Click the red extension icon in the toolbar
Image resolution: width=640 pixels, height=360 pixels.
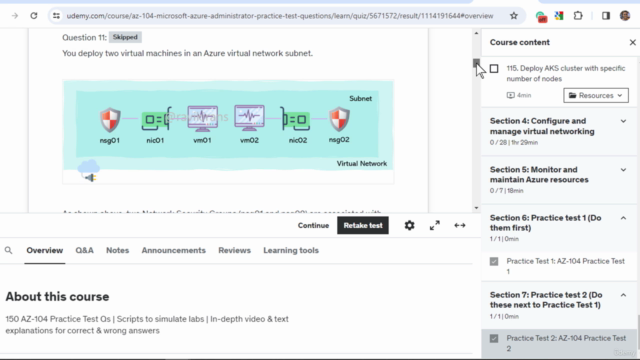tap(541, 17)
